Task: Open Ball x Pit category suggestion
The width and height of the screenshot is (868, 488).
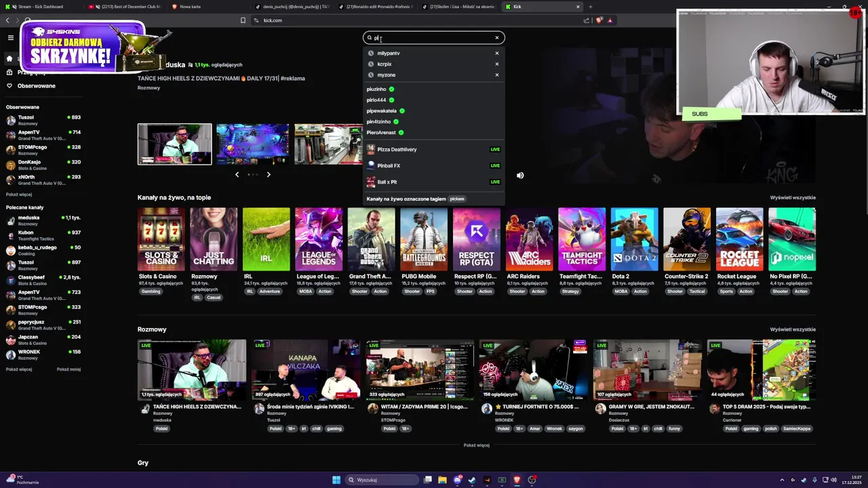Action: pos(433,182)
